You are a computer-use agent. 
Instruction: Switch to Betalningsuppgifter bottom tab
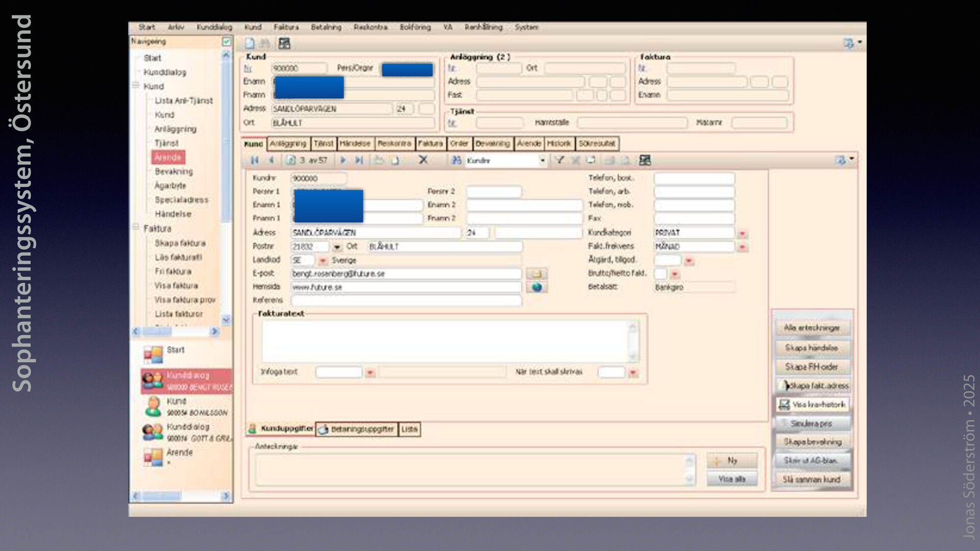357,430
